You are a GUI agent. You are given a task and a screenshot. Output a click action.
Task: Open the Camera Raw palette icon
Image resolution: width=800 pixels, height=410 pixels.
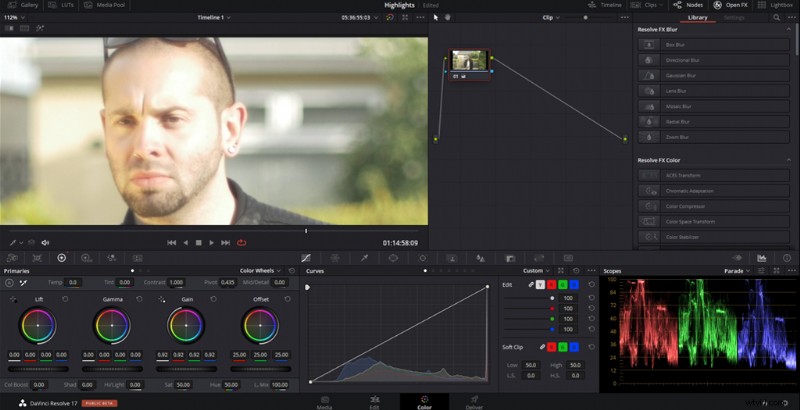(12, 258)
